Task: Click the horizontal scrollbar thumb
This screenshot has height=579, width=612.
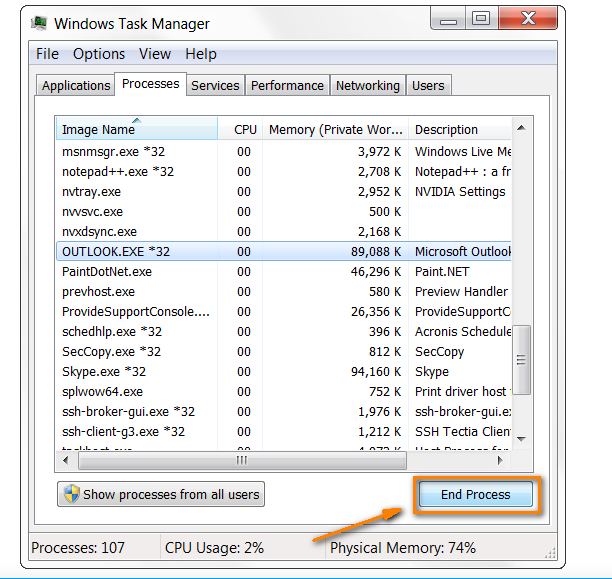Action: point(242,461)
